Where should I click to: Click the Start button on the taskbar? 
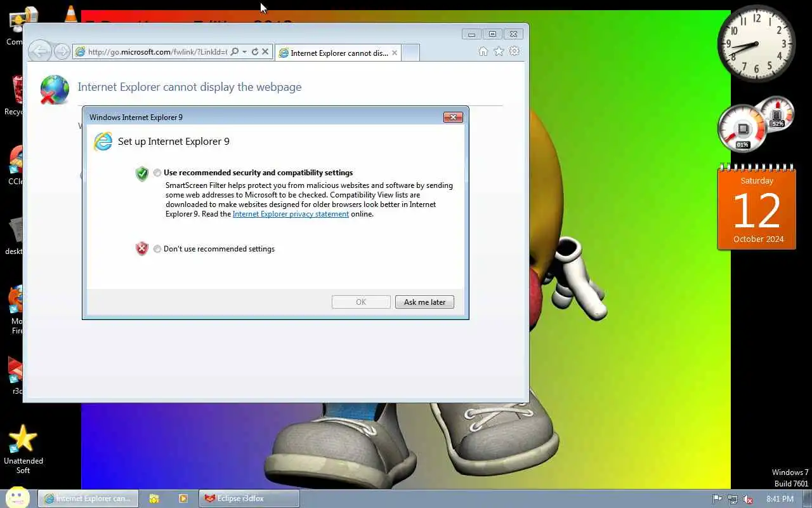pyautogui.click(x=17, y=498)
